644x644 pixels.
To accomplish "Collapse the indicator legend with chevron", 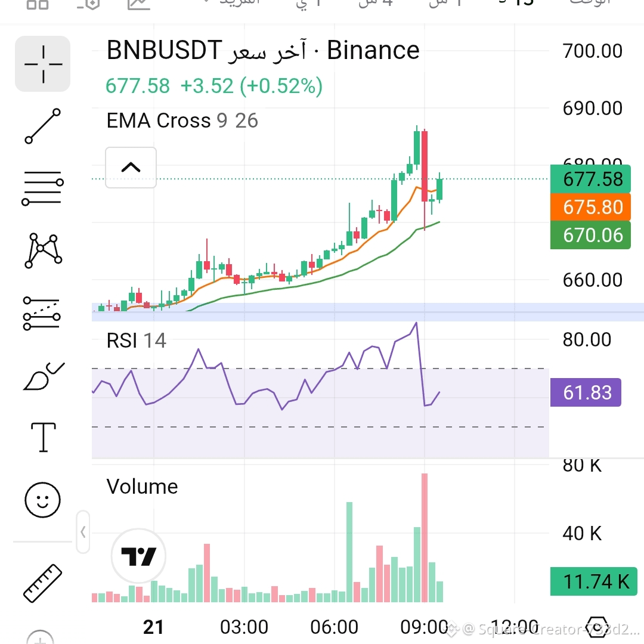I will 131,168.
